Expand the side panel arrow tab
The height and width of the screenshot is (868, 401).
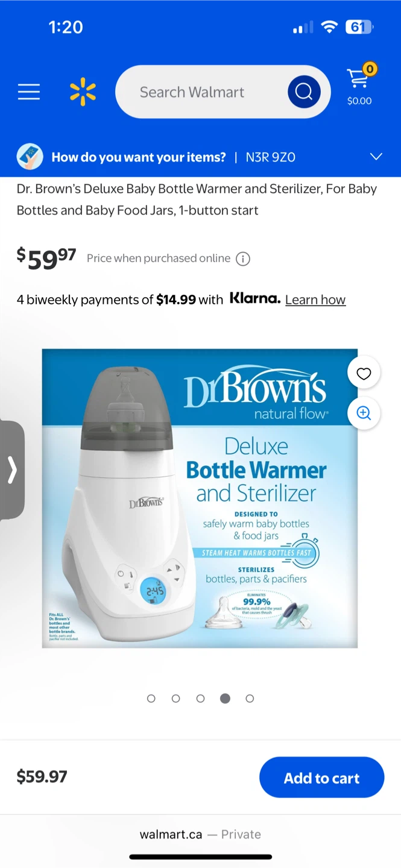point(12,470)
